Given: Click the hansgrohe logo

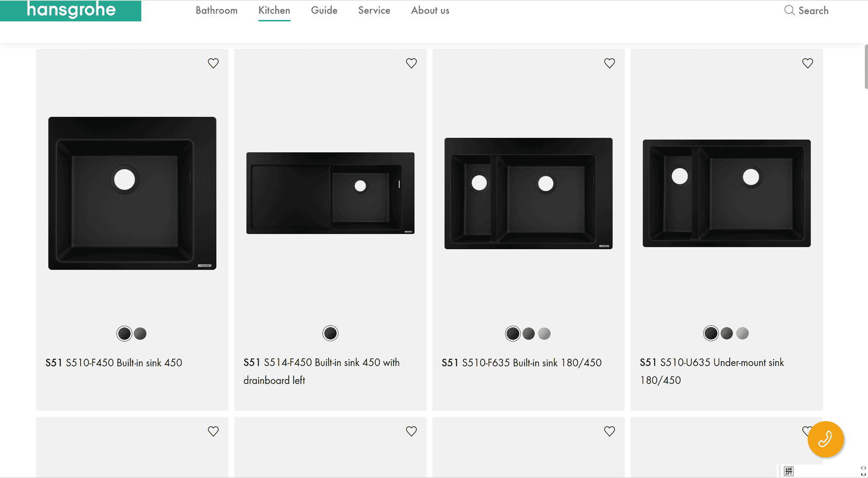Looking at the screenshot, I should tap(71, 11).
